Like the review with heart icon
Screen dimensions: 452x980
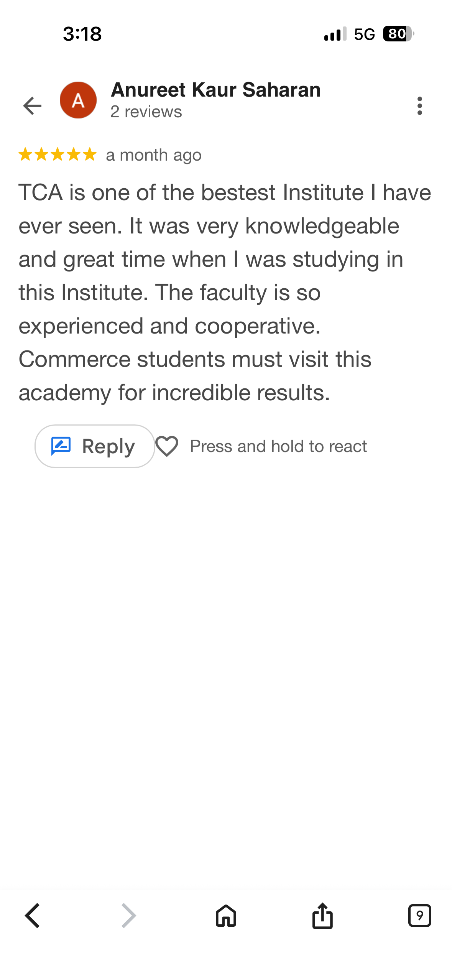coord(167,446)
